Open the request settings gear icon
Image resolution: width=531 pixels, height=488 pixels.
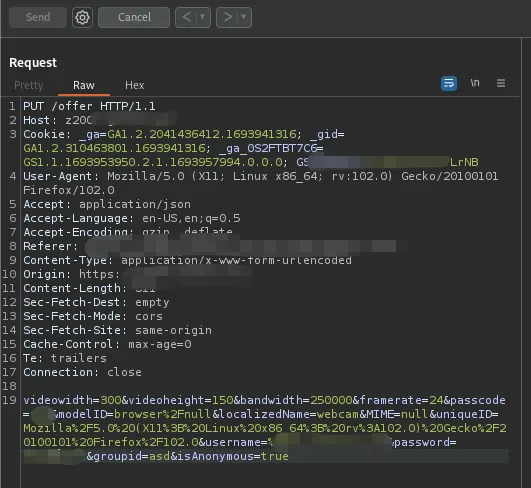(x=82, y=17)
